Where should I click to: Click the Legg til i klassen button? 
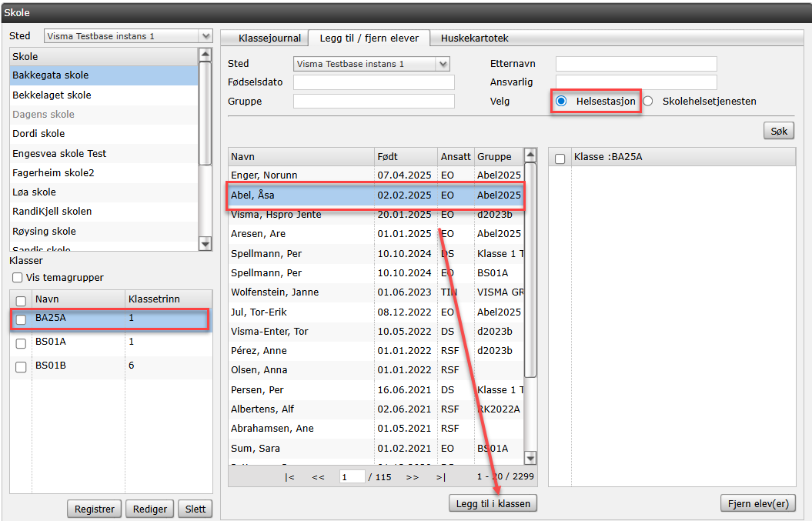click(x=493, y=503)
